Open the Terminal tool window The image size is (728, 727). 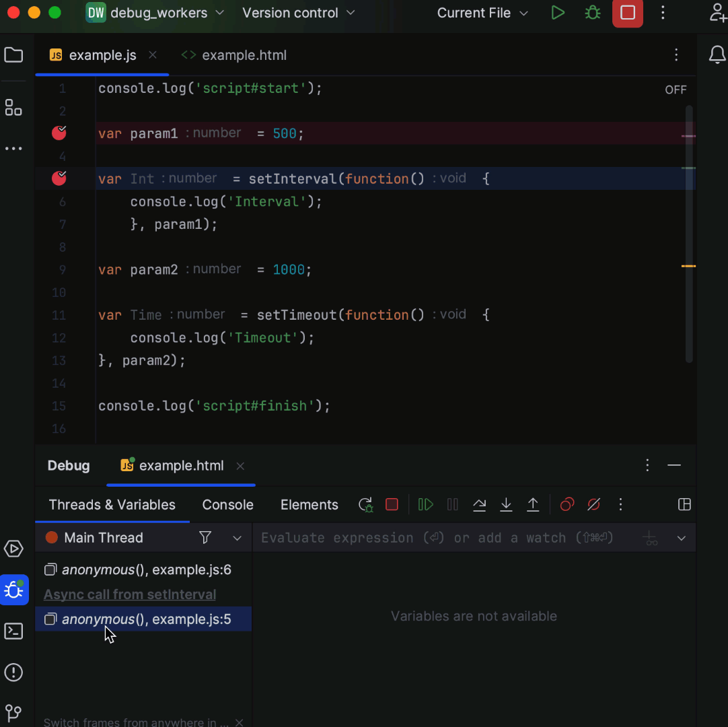[x=13, y=631]
